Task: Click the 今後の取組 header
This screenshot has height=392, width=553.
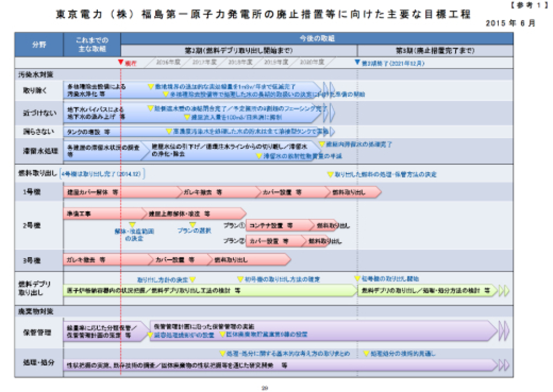Action: tap(317, 38)
